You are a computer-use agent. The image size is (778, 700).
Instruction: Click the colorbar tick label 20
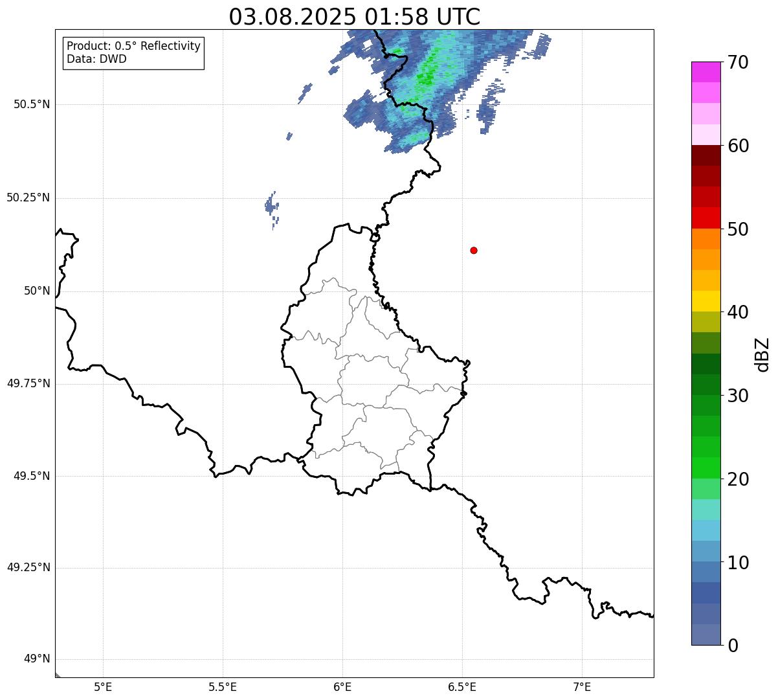[x=738, y=479]
